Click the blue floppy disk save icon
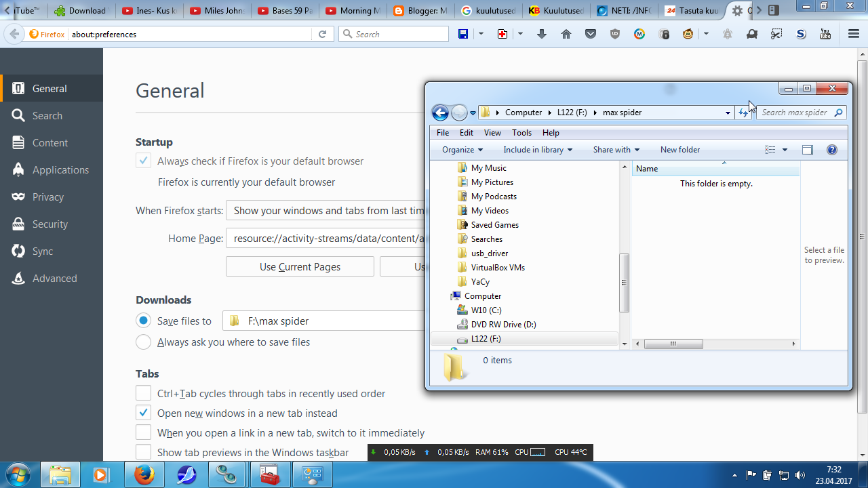Viewport: 868px width, 488px height. click(x=463, y=34)
